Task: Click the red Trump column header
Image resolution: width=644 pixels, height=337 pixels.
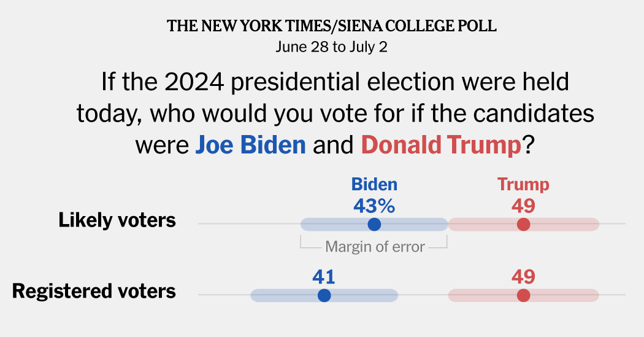Action: [523, 185]
